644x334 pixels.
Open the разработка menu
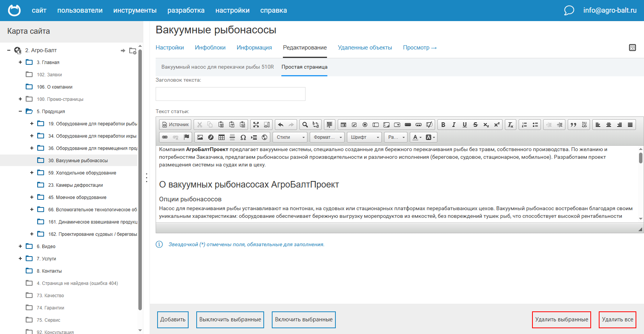coord(186,10)
